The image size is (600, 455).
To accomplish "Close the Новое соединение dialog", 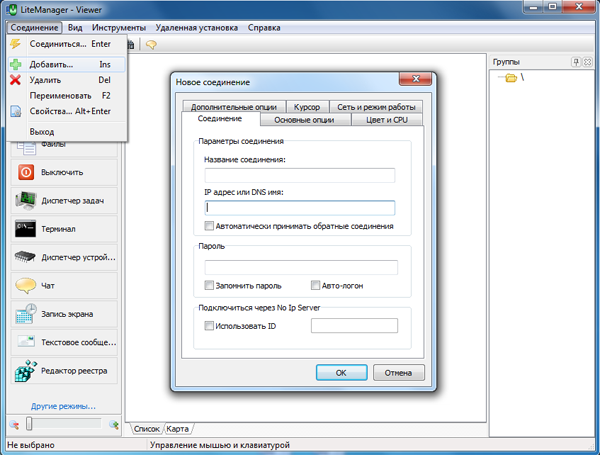I will (416, 79).
